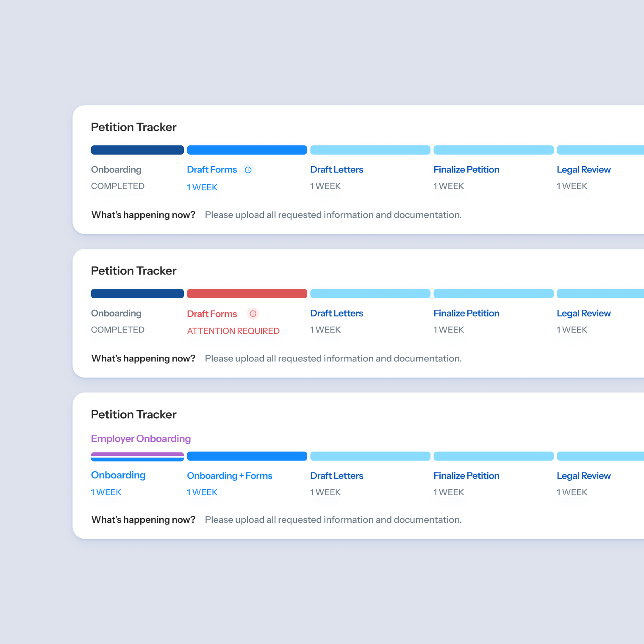Click Legal Review in the top tracker card
The height and width of the screenshot is (644, 644).
point(583,170)
